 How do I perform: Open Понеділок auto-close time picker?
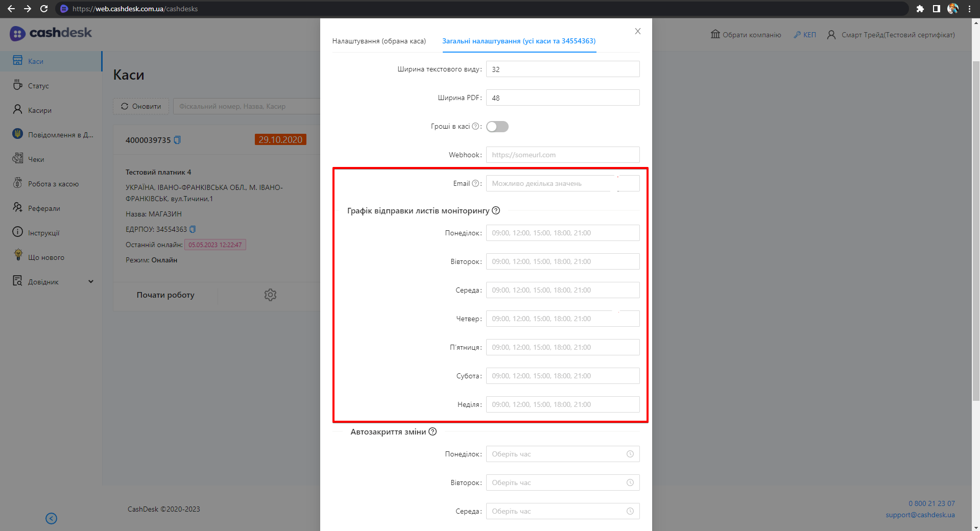[x=562, y=454]
